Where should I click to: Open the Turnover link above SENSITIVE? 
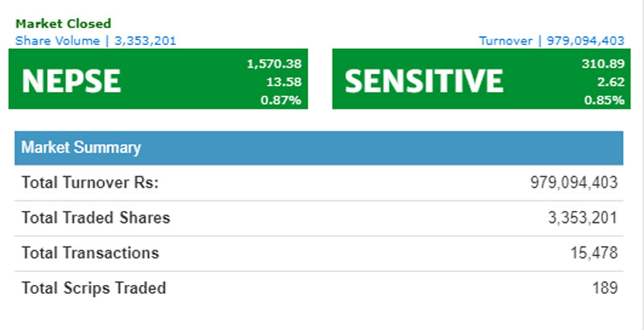[x=551, y=40]
